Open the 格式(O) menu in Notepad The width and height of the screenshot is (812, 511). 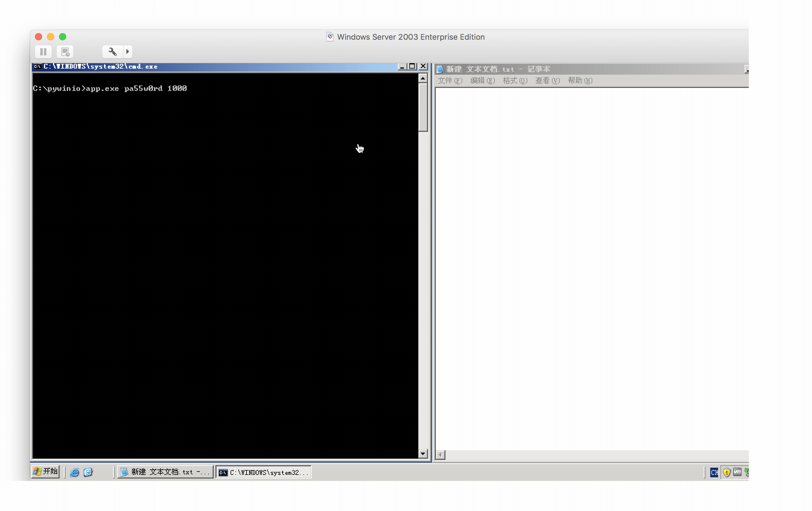[x=515, y=81]
